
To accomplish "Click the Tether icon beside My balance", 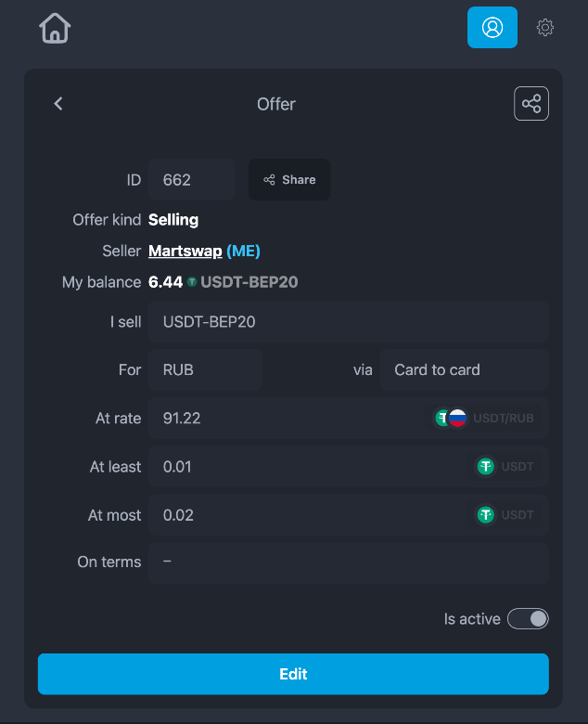I will 192,281.
